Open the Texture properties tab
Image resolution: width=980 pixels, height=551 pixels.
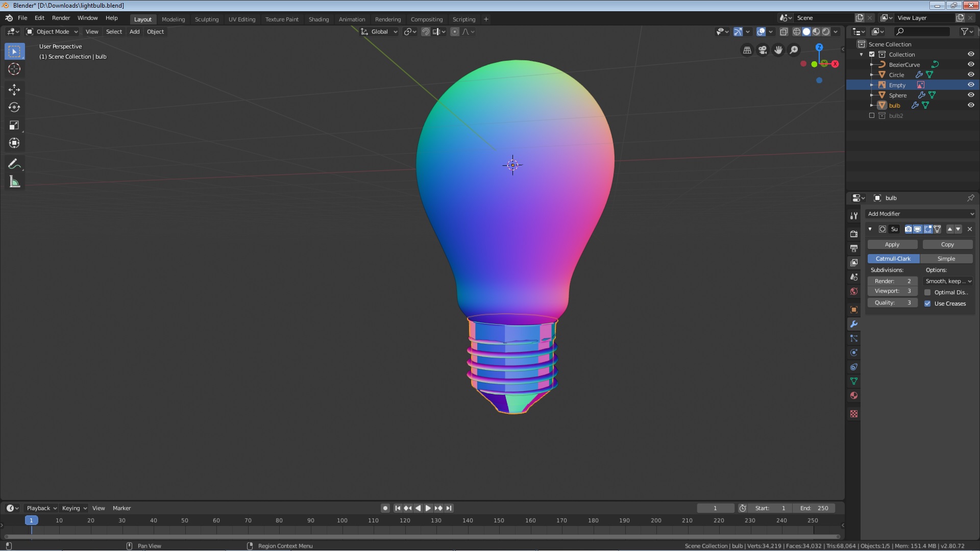click(854, 414)
